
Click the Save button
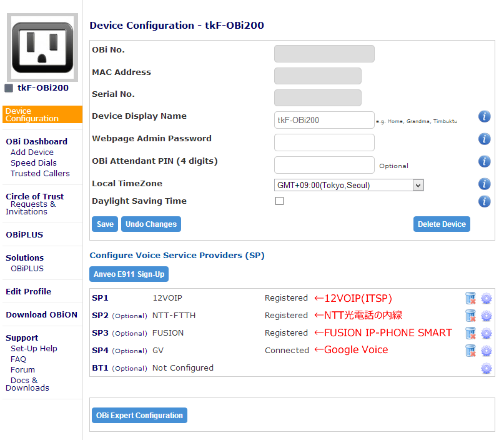105,224
